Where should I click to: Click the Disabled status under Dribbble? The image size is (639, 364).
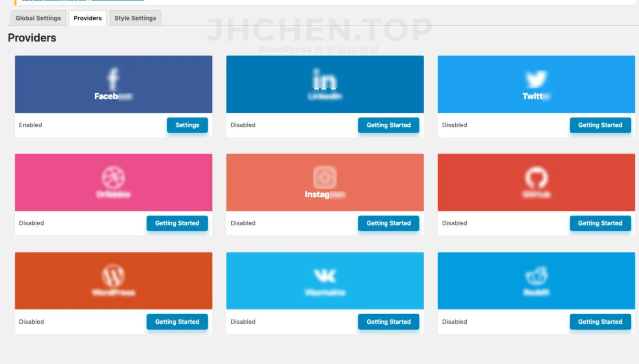(x=31, y=223)
